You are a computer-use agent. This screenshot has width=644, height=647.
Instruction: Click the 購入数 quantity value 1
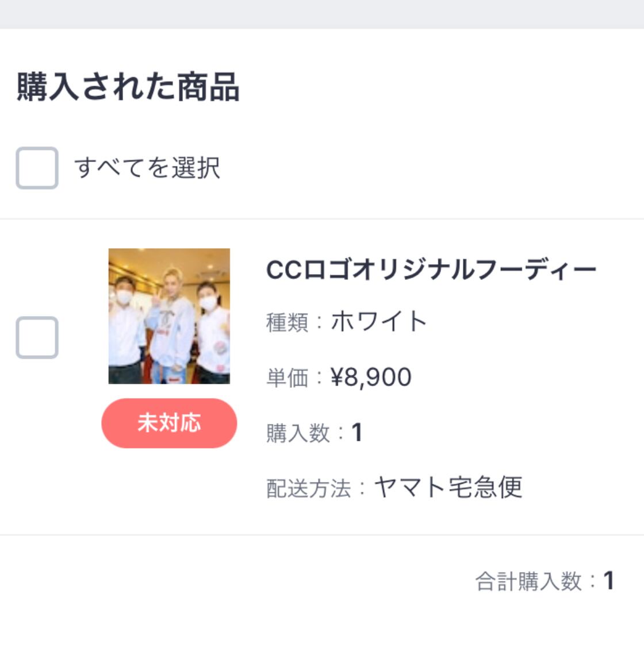pos(356,433)
